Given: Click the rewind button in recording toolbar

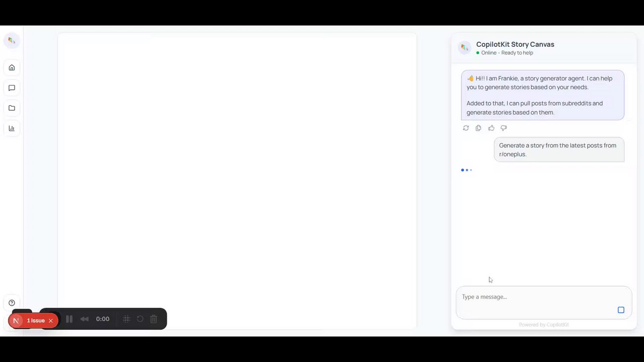Looking at the screenshot, I should point(85,319).
